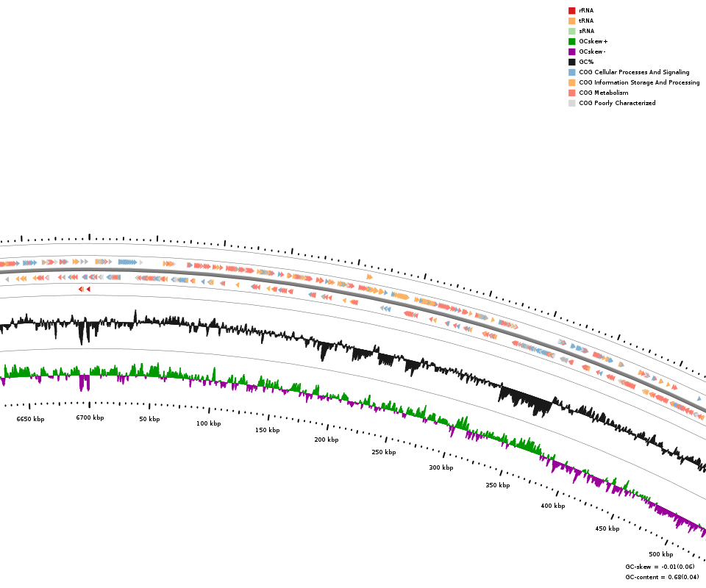706x588 pixels.
Task: Click the blue COG Cellular Processes swatch
Action: coord(571,72)
